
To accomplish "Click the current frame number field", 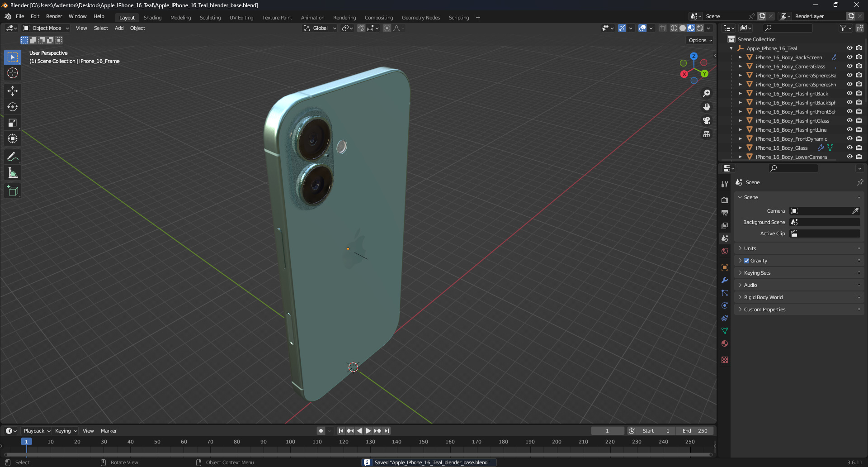I will [607, 431].
